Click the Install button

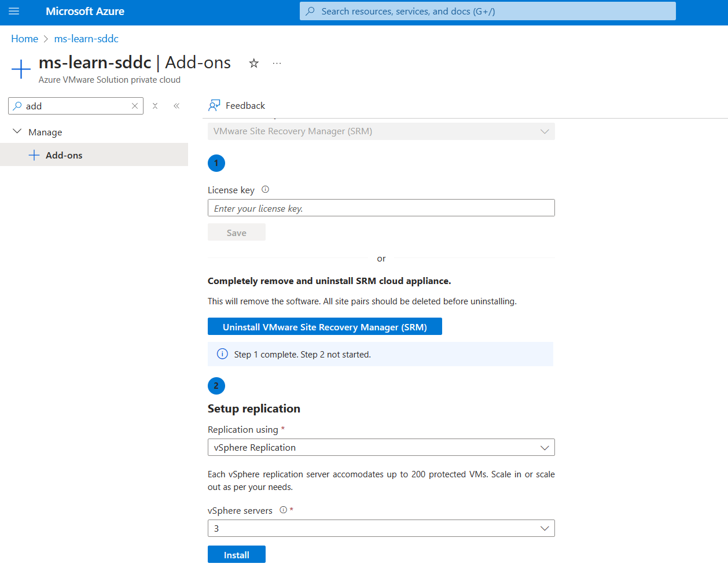(x=237, y=555)
